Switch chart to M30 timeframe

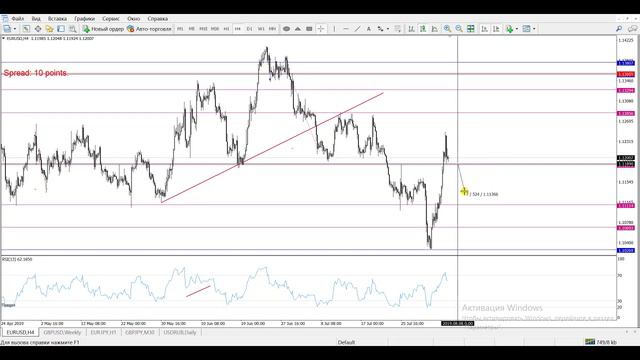(215, 29)
